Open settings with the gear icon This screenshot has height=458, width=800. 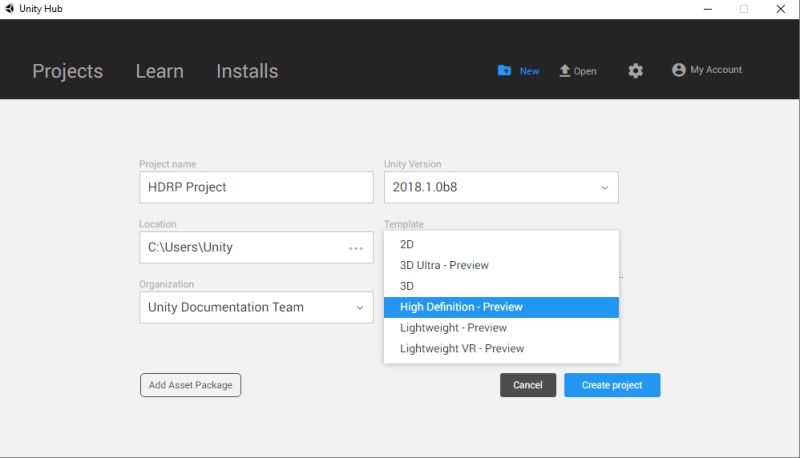pos(635,70)
